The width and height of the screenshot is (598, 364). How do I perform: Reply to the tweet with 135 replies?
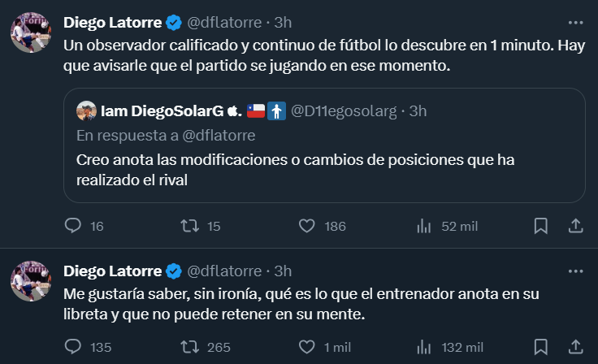point(74,347)
